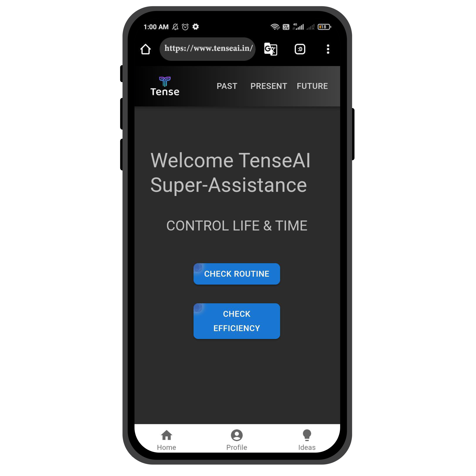Select PRESENT navigation tab
This screenshot has height=476, width=476.
268,86
